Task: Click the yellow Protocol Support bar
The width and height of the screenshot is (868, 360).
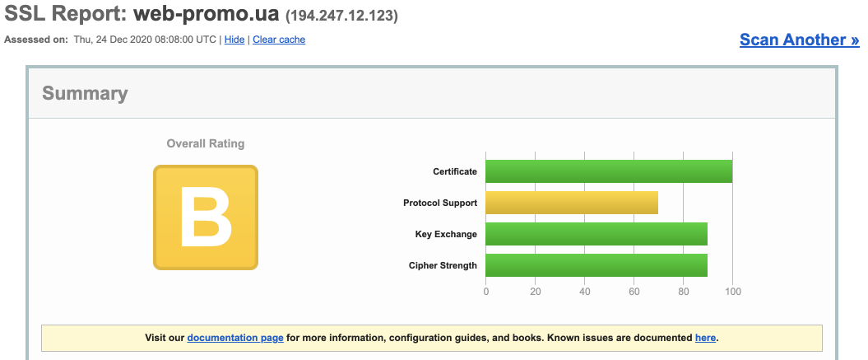Action: 572,203
